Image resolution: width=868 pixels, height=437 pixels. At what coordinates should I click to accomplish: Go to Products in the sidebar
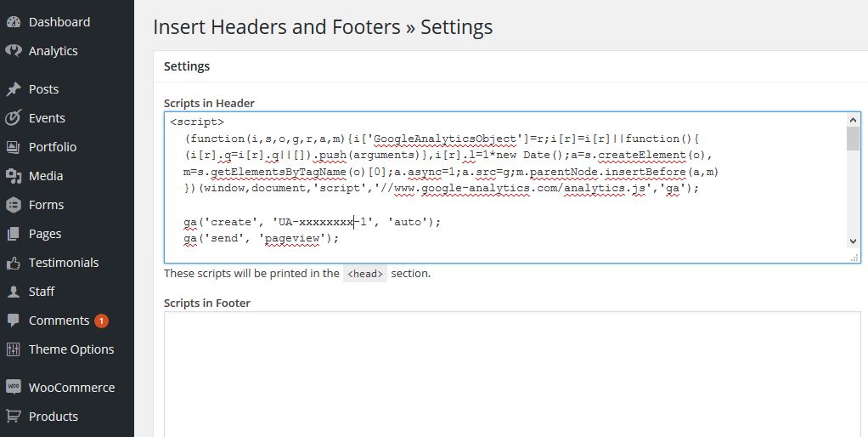tap(54, 416)
